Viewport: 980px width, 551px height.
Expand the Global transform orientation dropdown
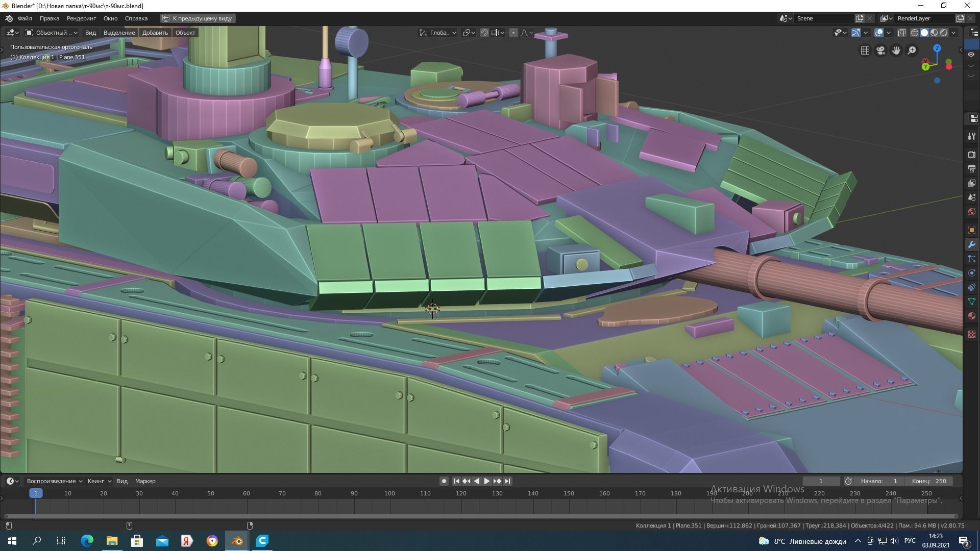438,33
